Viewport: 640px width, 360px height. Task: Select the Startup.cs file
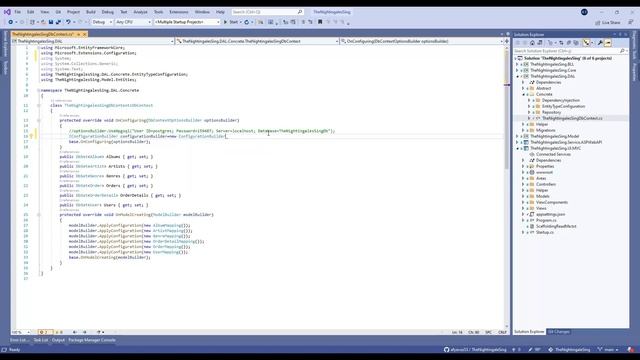tap(544, 232)
